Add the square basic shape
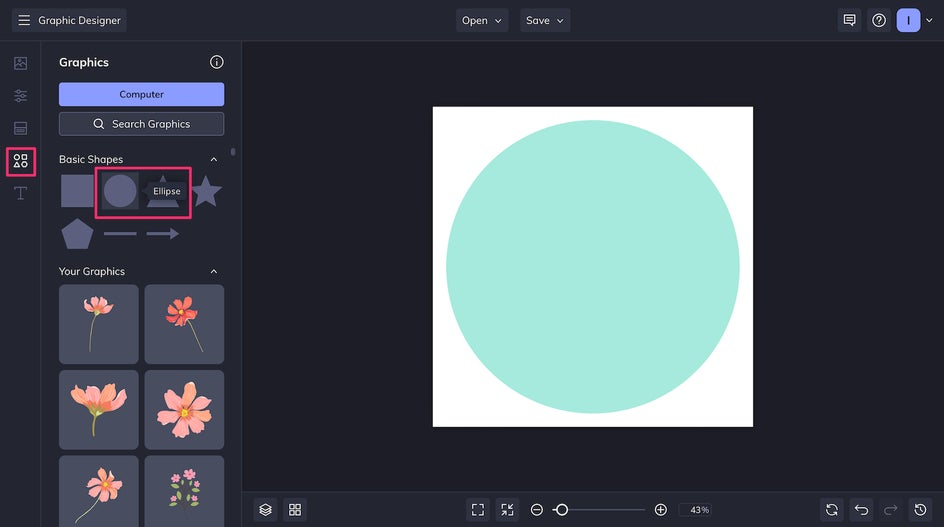 [x=77, y=191]
